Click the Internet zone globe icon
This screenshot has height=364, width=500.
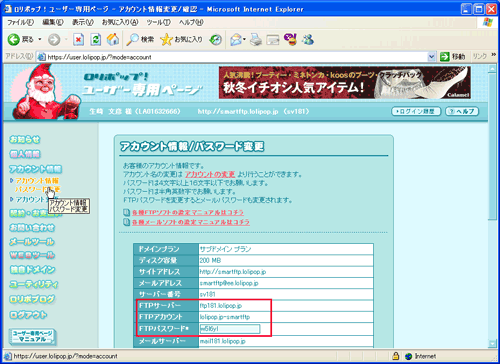[x=408, y=356]
